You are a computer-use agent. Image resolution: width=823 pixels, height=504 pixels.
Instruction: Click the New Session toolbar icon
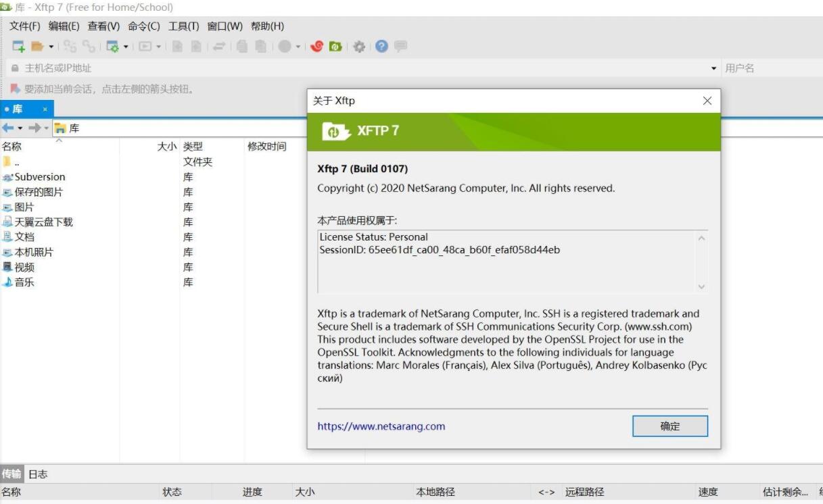[x=19, y=47]
